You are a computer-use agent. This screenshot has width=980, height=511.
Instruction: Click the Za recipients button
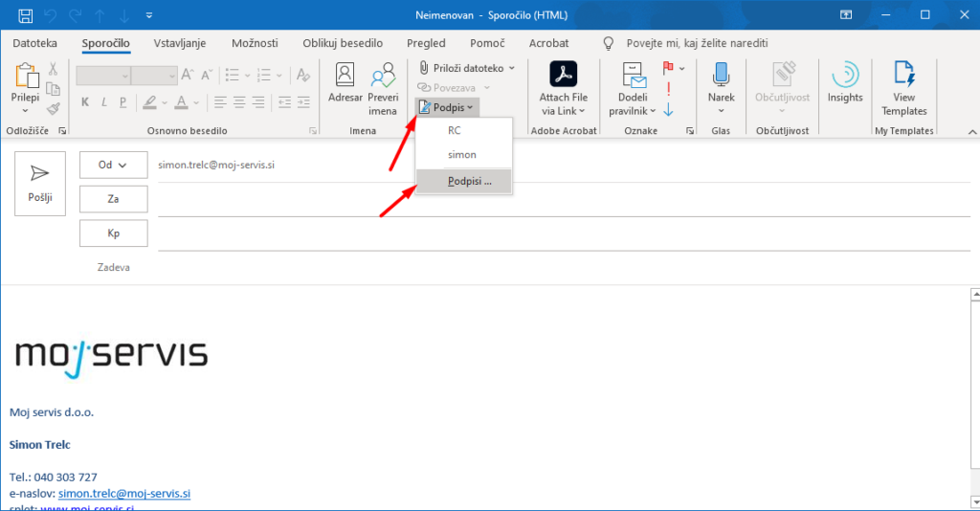(114, 199)
